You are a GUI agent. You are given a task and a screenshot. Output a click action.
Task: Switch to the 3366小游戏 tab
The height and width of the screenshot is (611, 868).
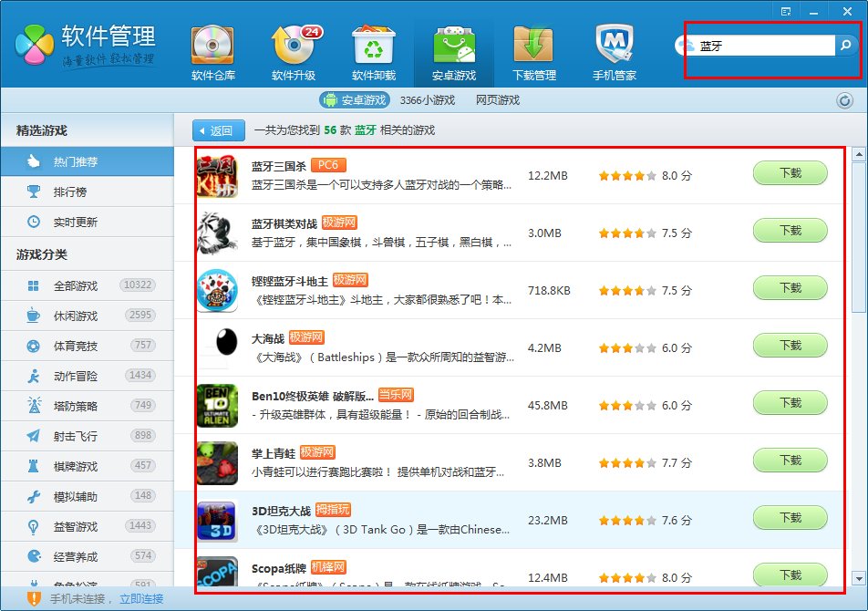426,100
